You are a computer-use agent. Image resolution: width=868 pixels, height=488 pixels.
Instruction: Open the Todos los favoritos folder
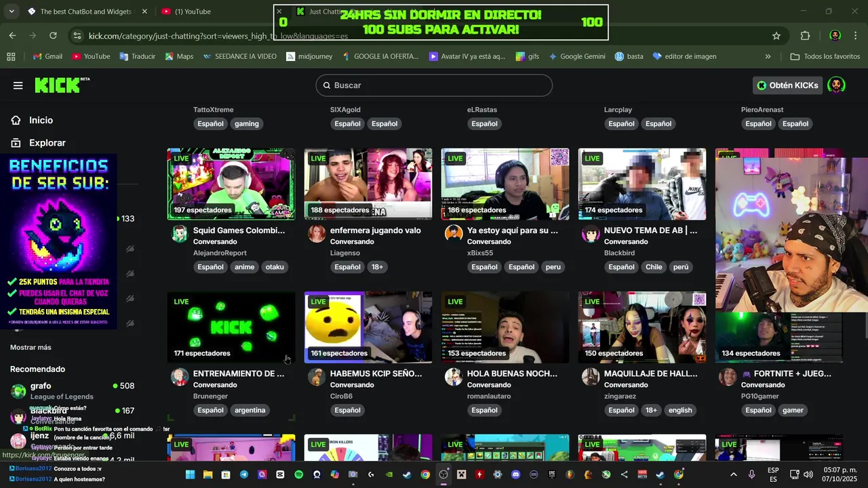(x=825, y=56)
